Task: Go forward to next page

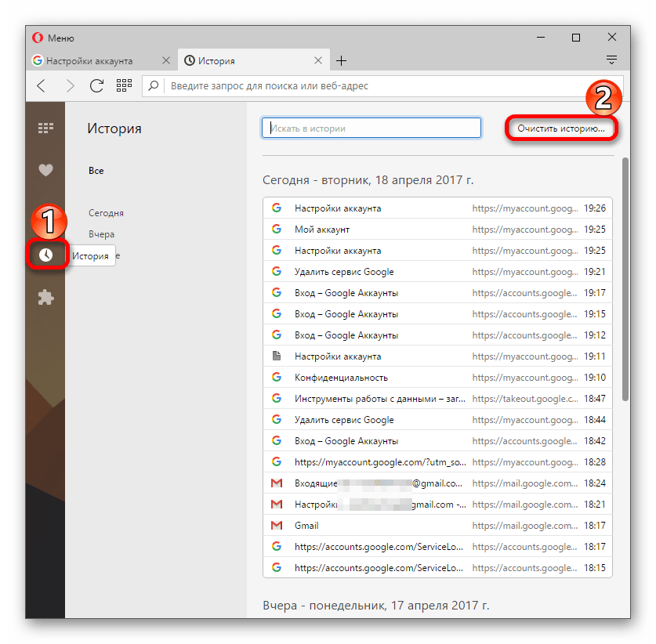Action: tap(71, 85)
